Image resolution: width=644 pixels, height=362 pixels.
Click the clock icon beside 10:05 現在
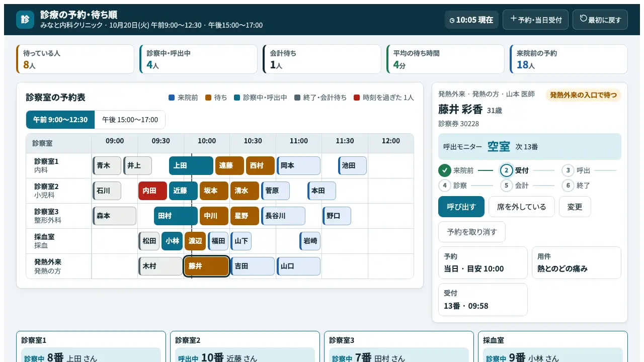(x=452, y=20)
